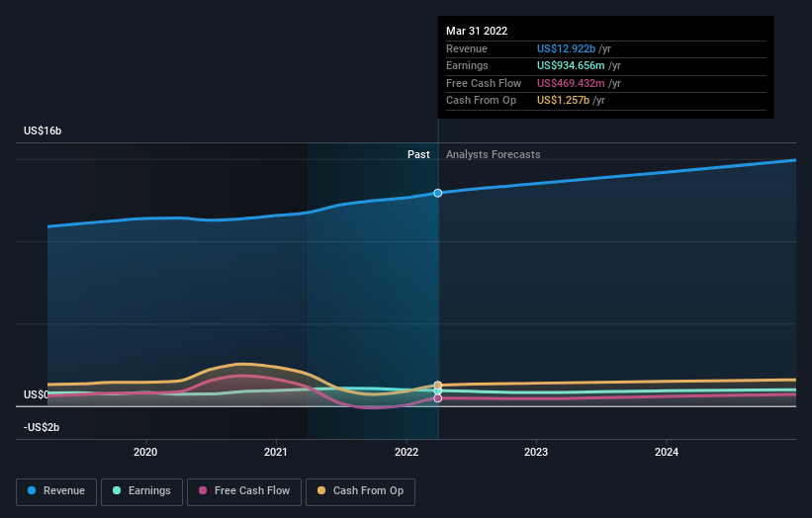Click the US$0 y-axis label

coord(36,394)
